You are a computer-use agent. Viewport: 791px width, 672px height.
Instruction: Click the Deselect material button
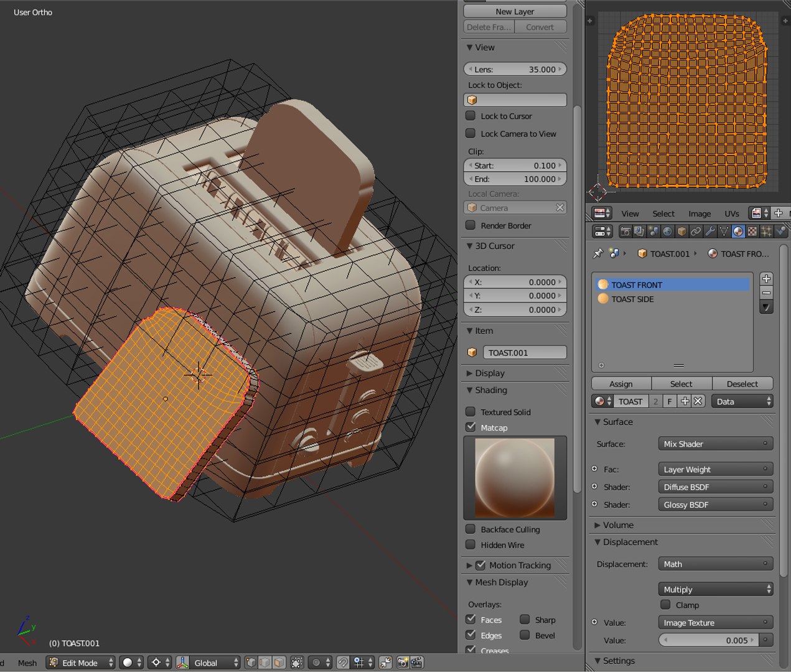[742, 383]
